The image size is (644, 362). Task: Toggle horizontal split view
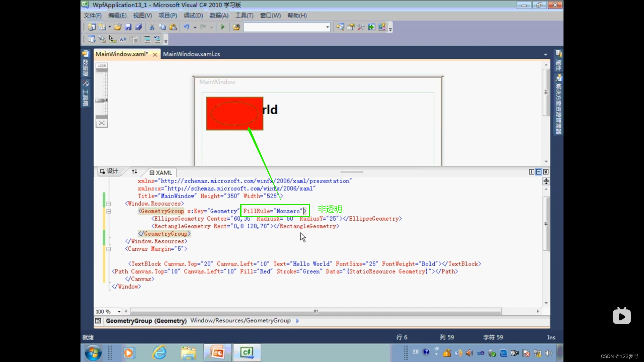539,172
